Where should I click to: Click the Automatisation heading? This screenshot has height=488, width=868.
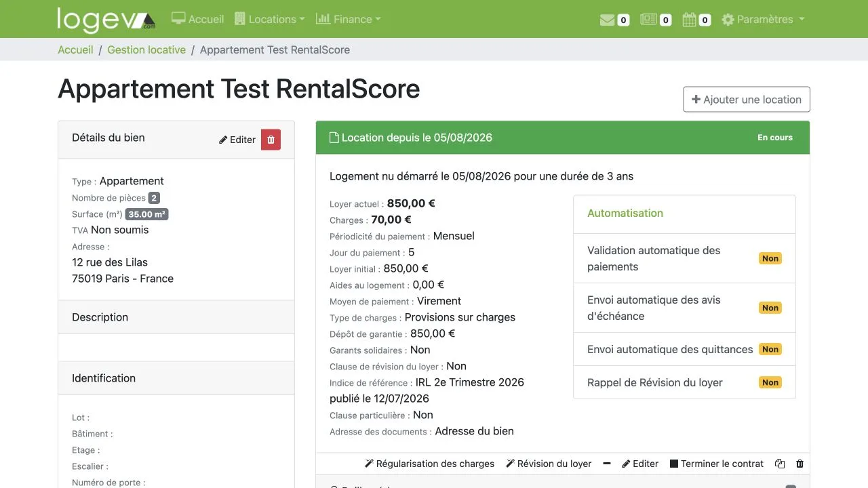click(625, 213)
